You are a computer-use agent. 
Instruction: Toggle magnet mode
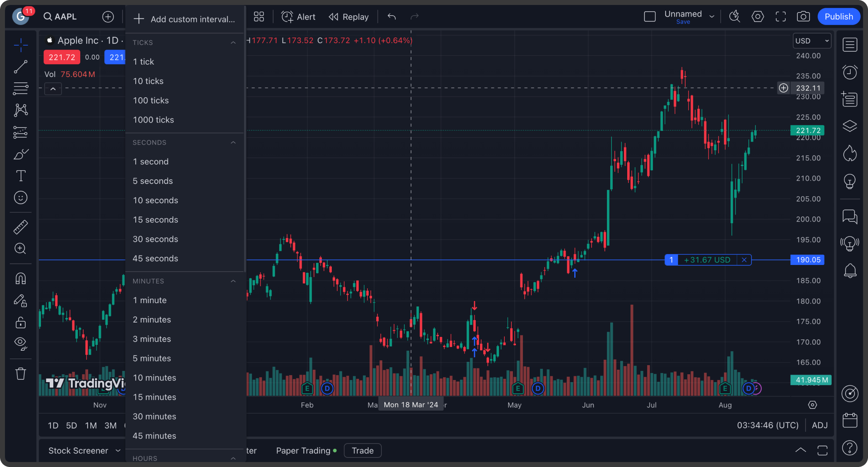(21, 279)
